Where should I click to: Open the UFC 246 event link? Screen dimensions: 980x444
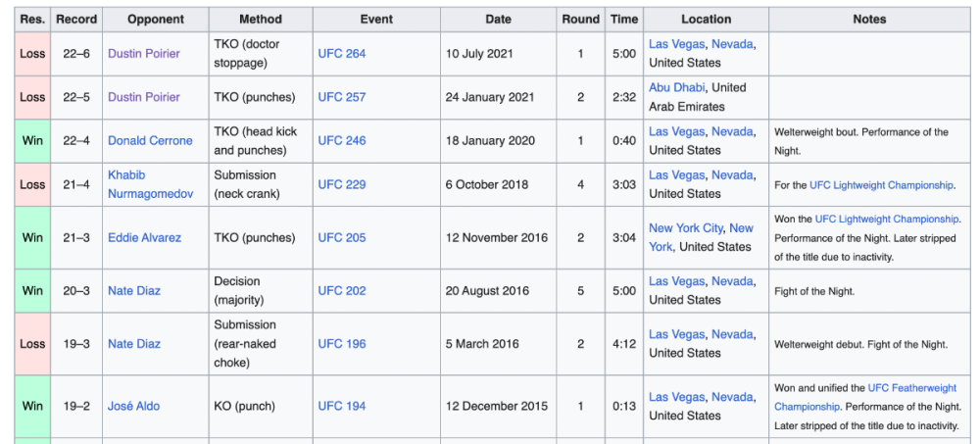[x=342, y=141]
